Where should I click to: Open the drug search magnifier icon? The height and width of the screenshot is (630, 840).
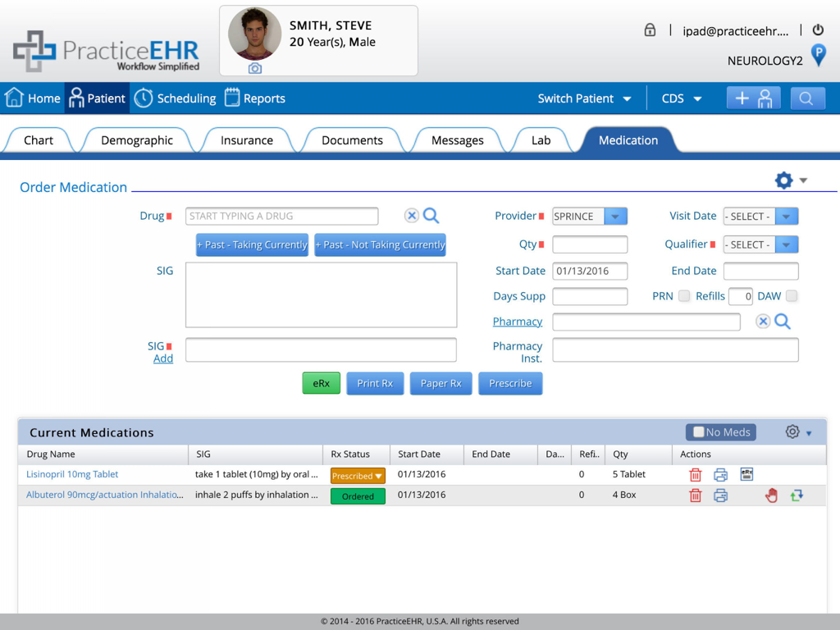pos(431,216)
